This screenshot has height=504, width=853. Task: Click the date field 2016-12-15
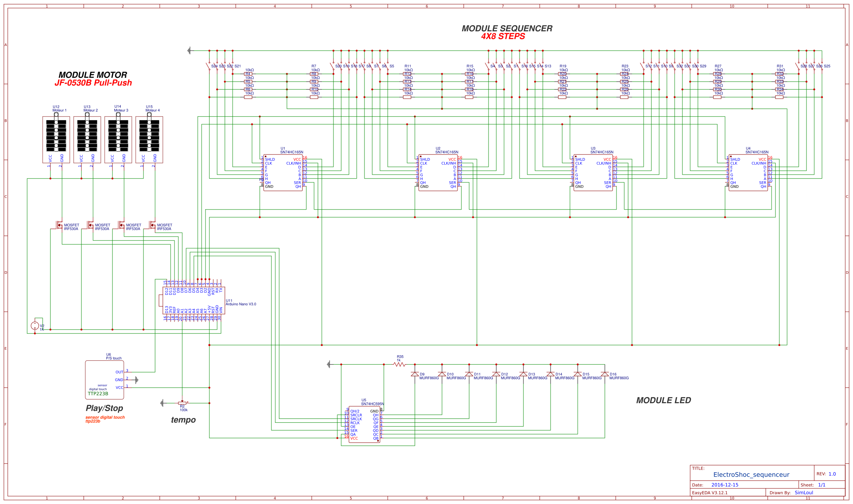(725, 484)
